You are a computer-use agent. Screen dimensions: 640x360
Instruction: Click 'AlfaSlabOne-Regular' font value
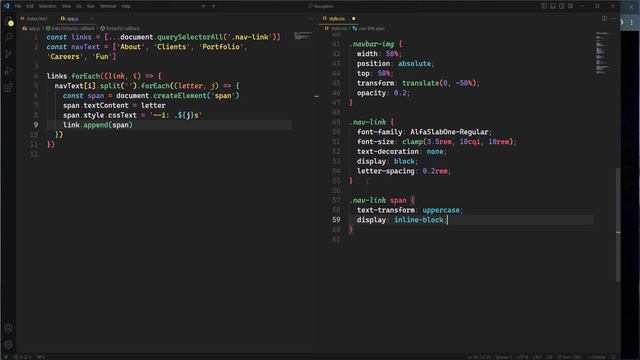click(449, 132)
